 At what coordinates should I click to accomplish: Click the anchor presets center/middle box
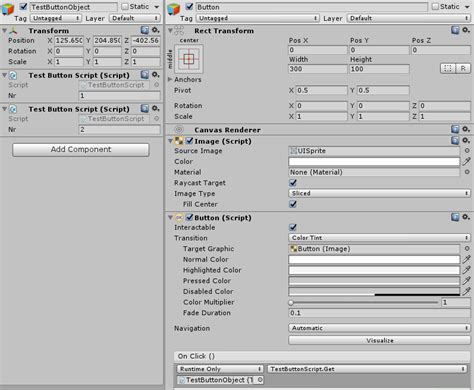coord(189,59)
